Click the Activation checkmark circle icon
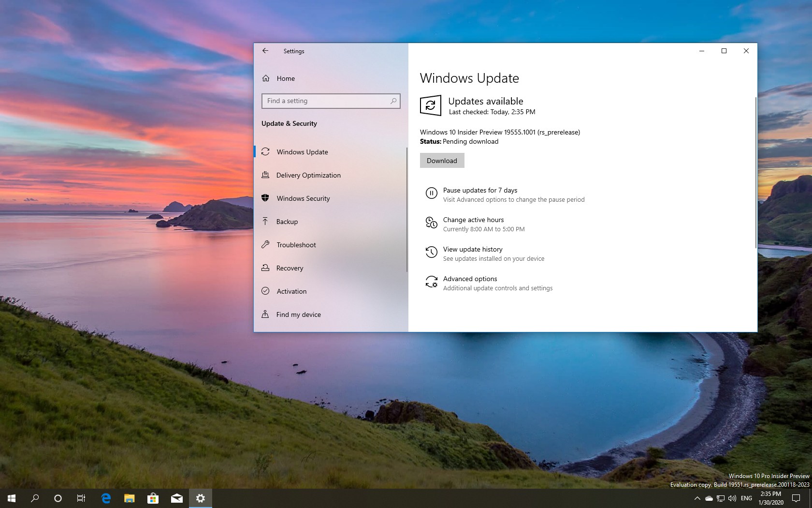 [x=265, y=291]
